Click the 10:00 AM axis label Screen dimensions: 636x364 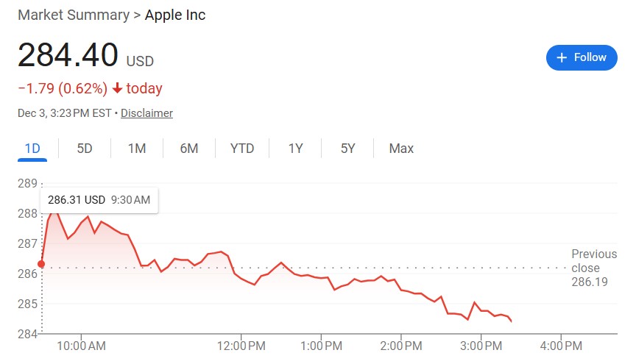81,346
